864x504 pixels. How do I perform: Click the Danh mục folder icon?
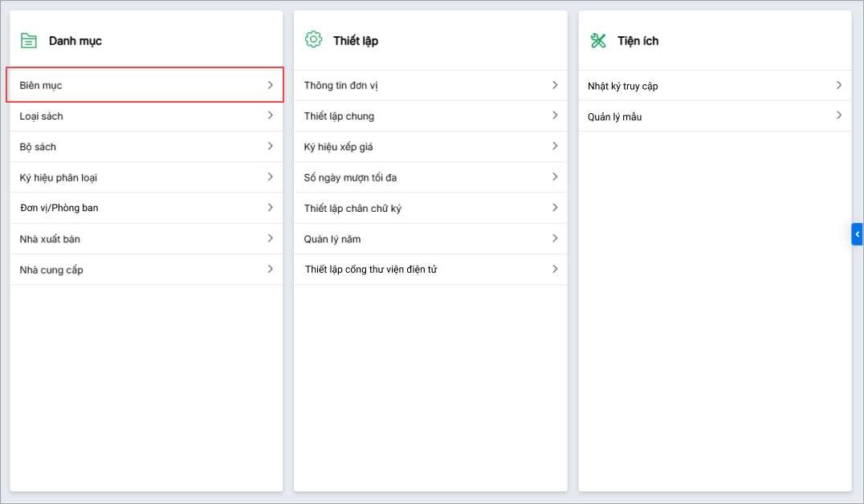click(x=29, y=40)
